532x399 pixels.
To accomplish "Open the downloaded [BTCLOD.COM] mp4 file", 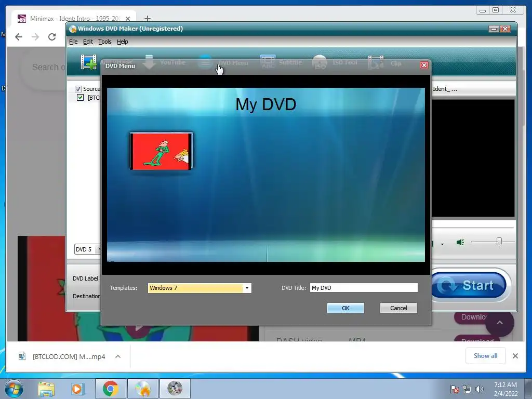I will (69, 356).
